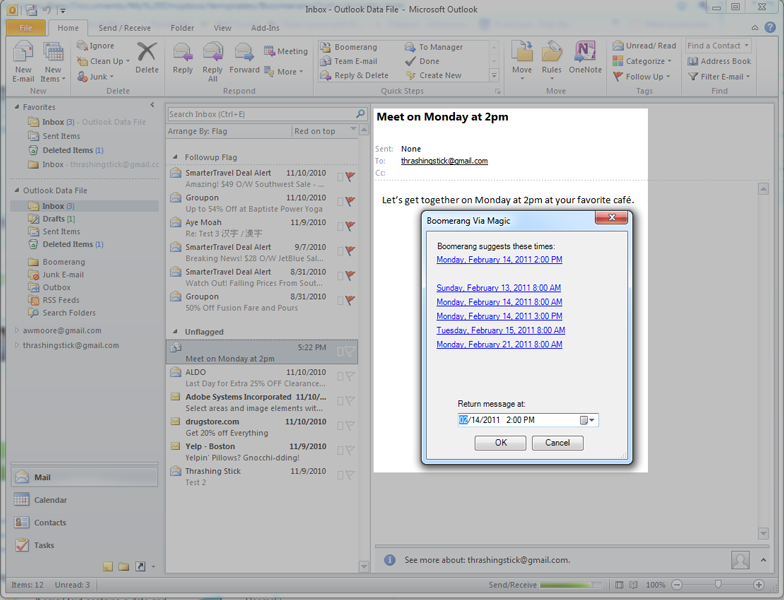
Task: Switch to Contacts in navigation pane
Action: (x=84, y=522)
